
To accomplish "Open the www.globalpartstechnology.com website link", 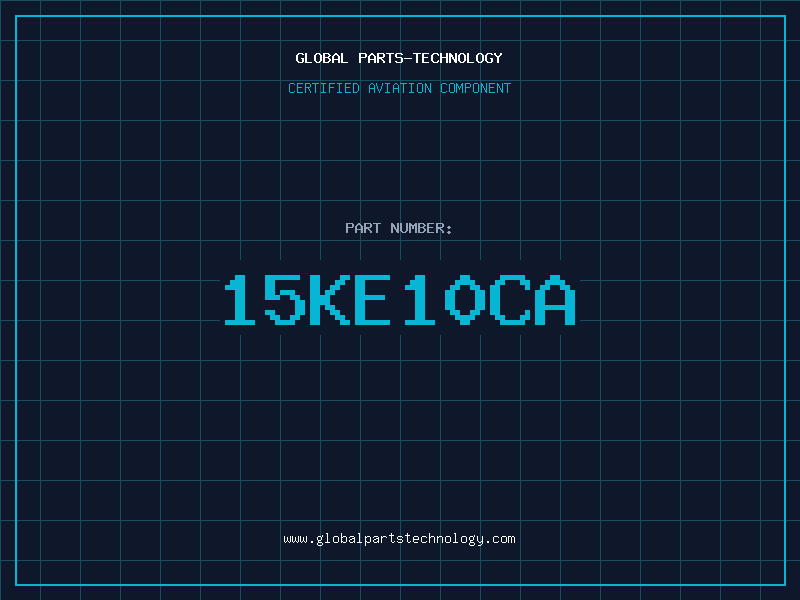I will click(399, 539).
